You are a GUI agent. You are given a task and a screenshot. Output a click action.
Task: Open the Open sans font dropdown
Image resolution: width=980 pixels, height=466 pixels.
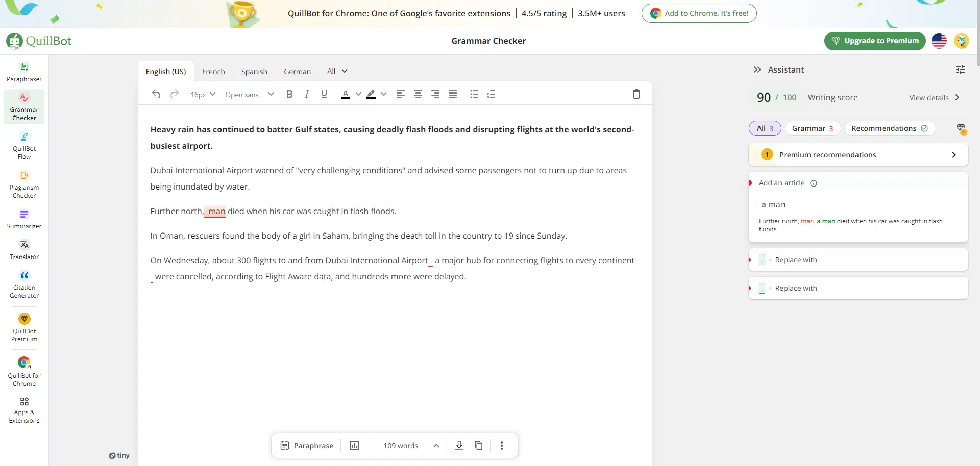tap(250, 95)
